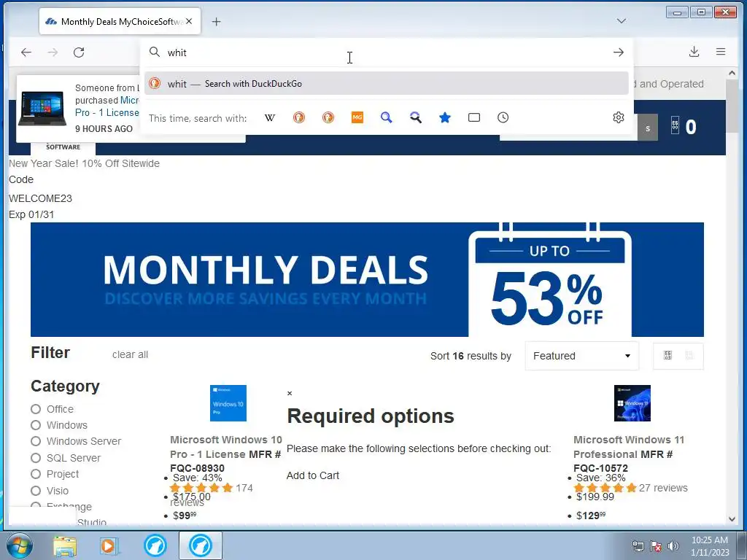This screenshot has height=560, width=747.
Task: Click the highlighted Waterfox taskbar button
Action: [201, 545]
